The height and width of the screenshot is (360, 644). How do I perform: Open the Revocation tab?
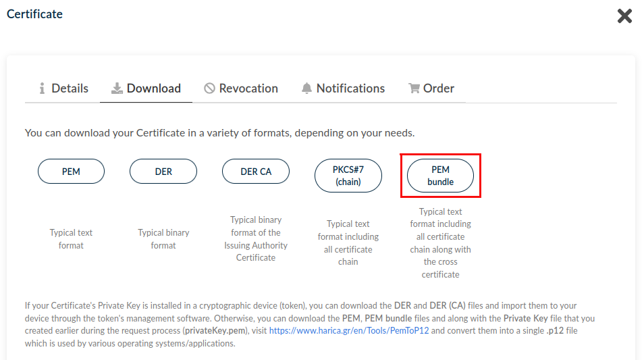pos(248,88)
